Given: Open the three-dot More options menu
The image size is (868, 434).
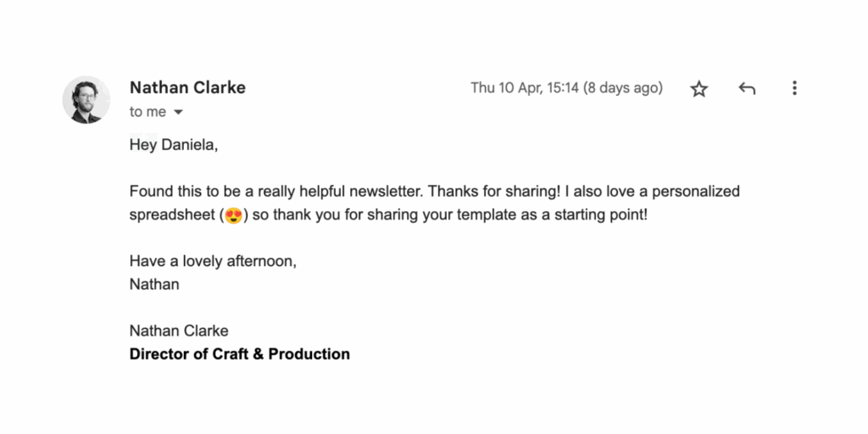Looking at the screenshot, I should (794, 88).
